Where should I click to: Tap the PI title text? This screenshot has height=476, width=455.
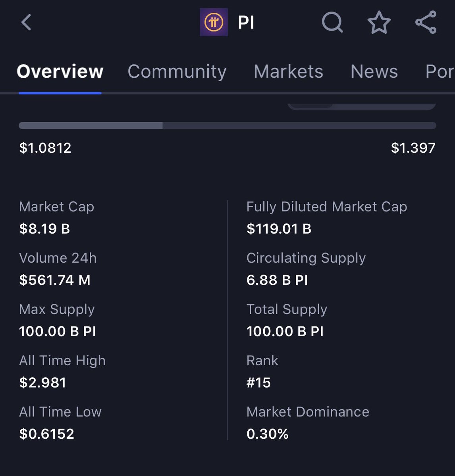246,23
